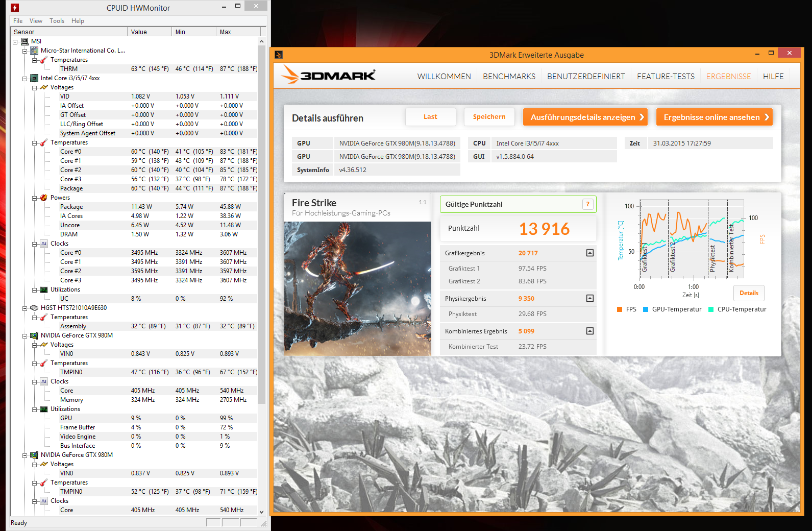812x531 pixels.
Task: Click the first NVIDIA GTX 980M card icon
Action: pyautogui.click(x=34, y=335)
